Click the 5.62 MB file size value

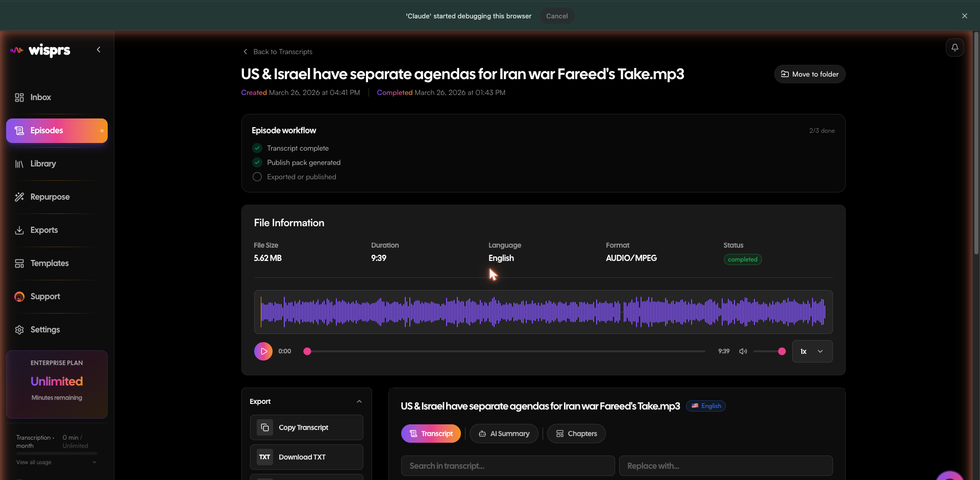[267, 258]
